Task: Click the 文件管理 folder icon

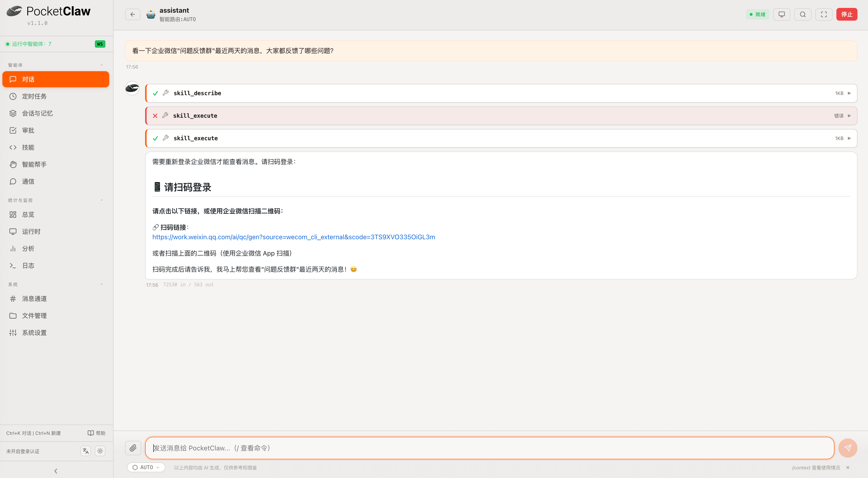Action: click(13, 316)
